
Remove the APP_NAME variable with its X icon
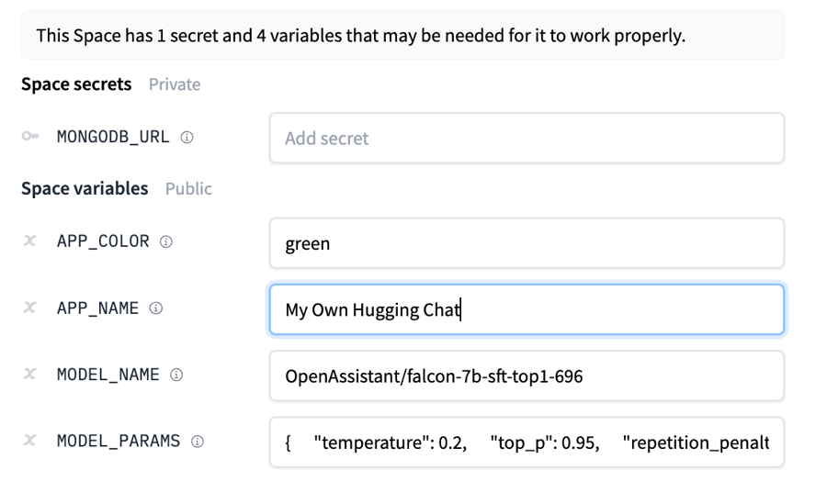click(x=30, y=308)
